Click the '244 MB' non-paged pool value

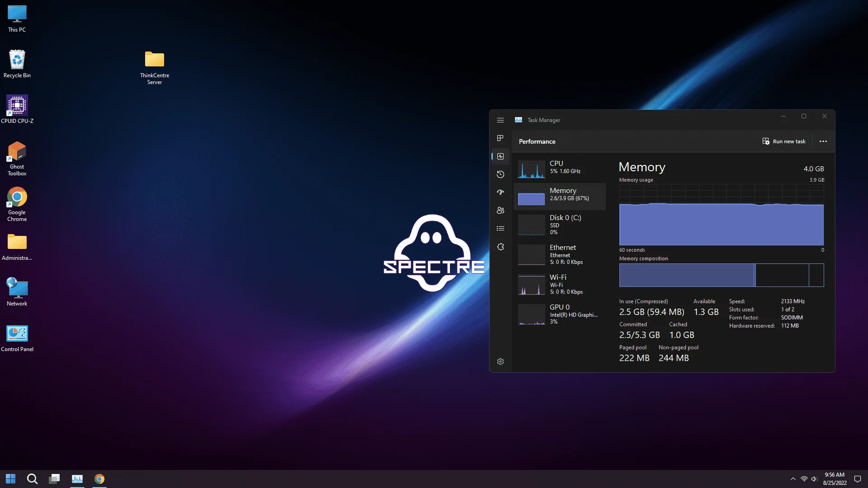[x=674, y=358]
